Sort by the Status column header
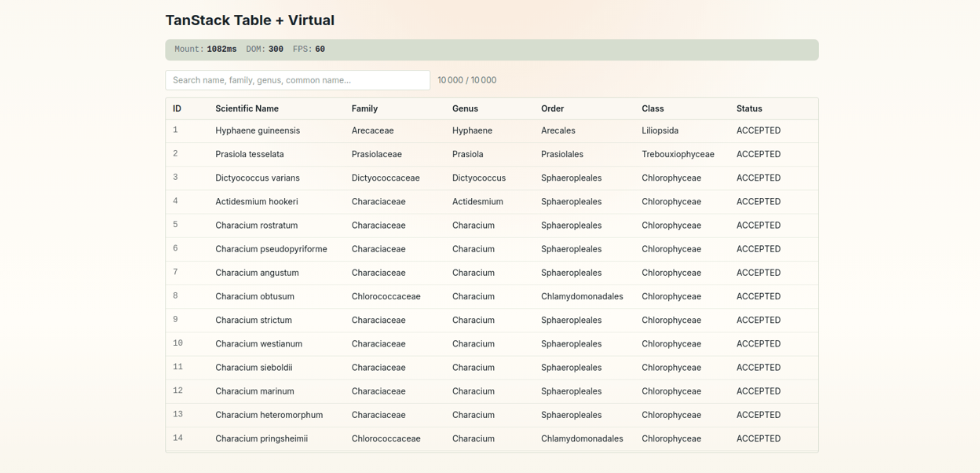Image resolution: width=980 pixels, height=473 pixels. tap(749, 108)
